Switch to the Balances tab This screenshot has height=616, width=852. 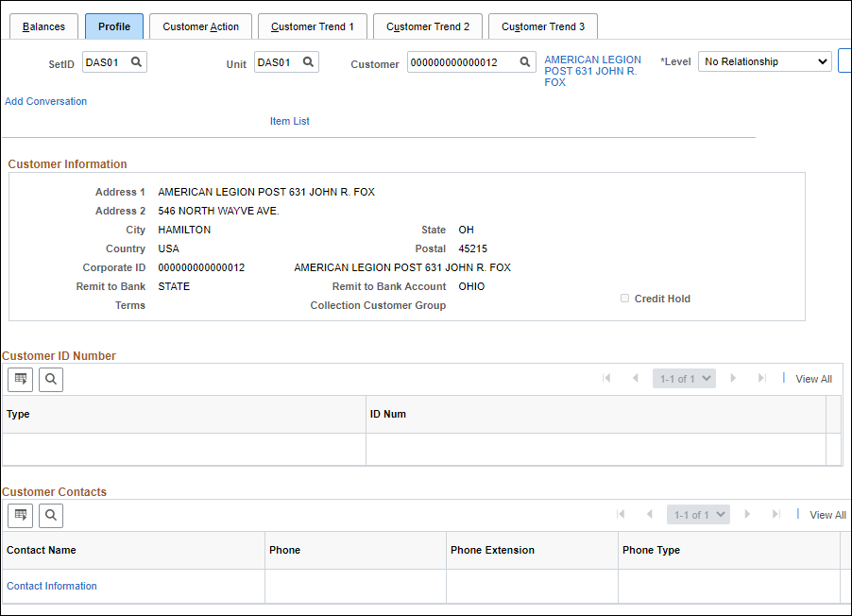click(x=43, y=26)
